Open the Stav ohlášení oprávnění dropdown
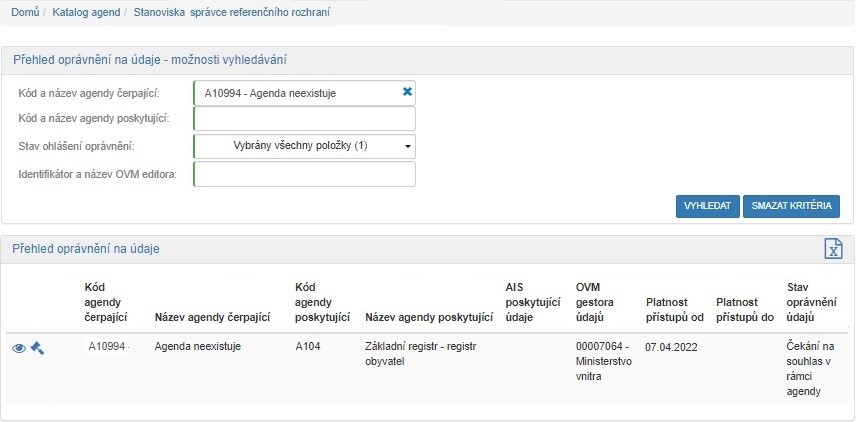This screenshot has height=422, width=856. 304,146
